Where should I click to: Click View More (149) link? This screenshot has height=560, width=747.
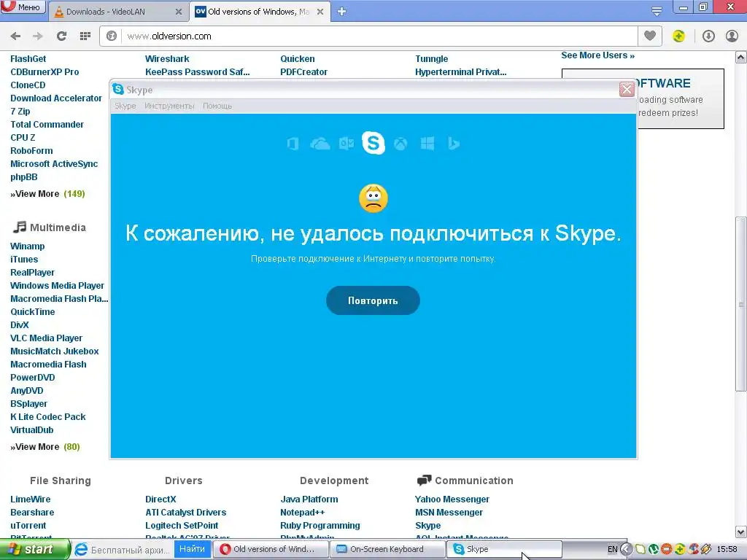[x=47, y=194]
